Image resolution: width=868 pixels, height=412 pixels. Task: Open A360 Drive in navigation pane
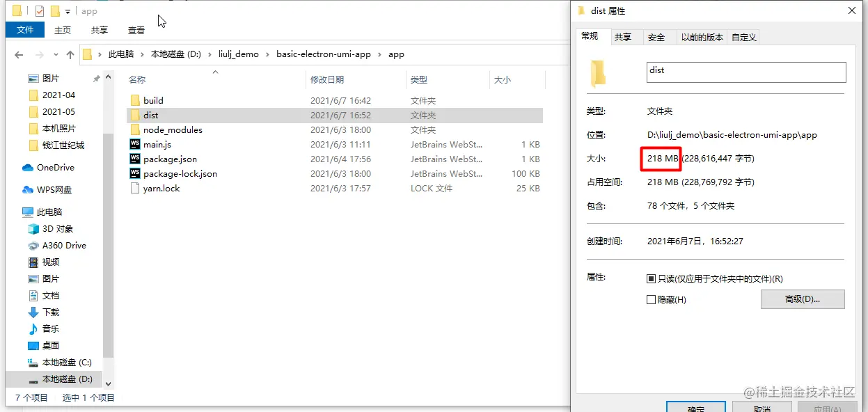64,245
